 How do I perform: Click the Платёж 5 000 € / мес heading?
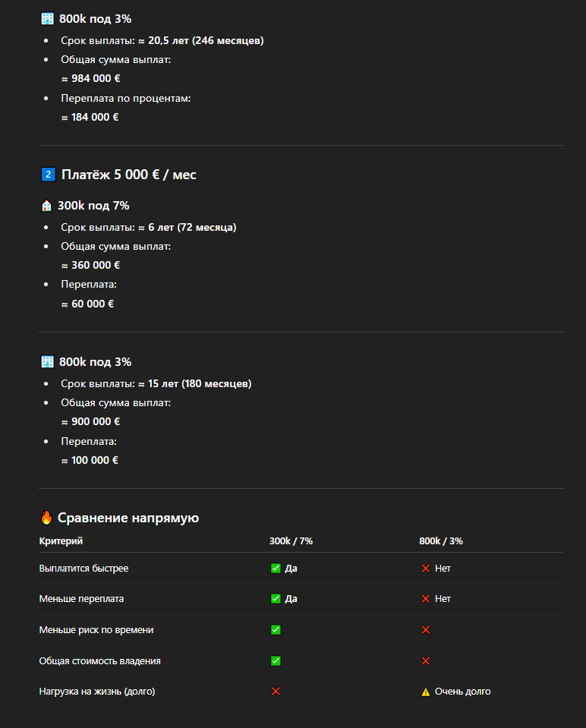128,175
